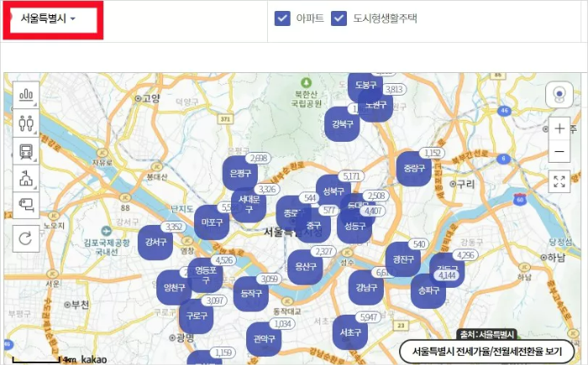Uncheck the 아파트 checkbox
Viewport: 588px width, 365px height.
282,18
